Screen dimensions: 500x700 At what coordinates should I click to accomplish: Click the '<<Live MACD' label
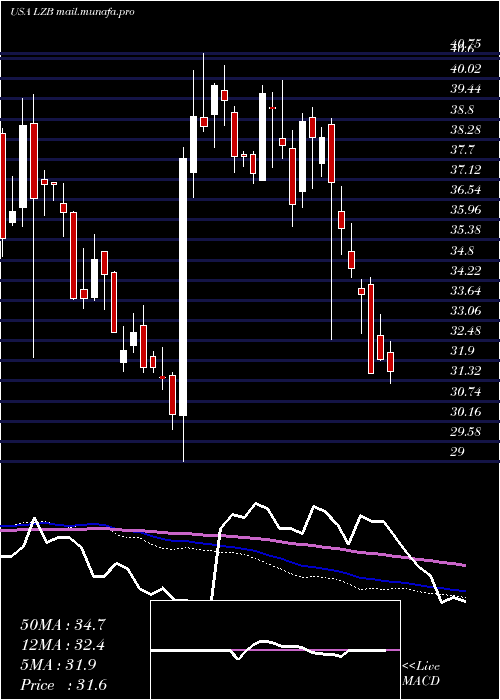point(421,674)
